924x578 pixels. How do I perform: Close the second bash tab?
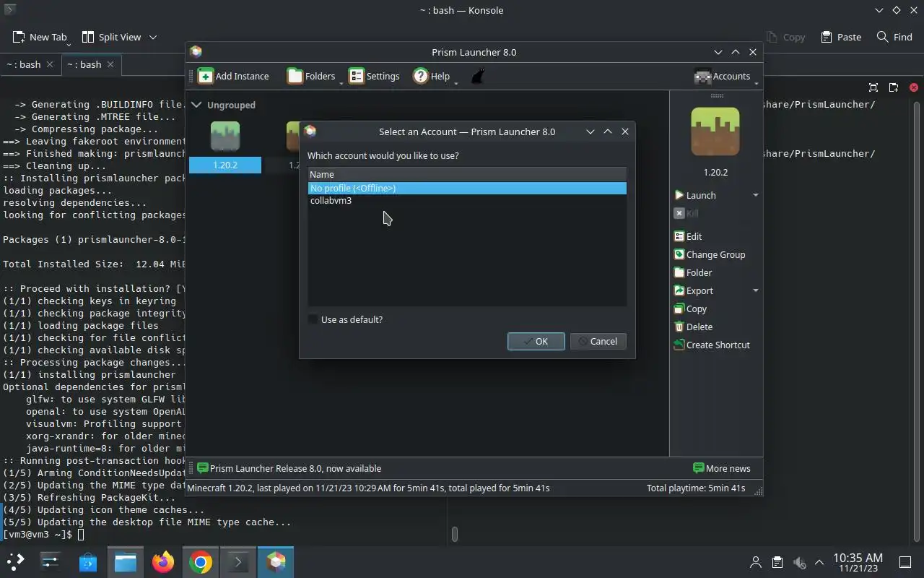coord(110,64)
